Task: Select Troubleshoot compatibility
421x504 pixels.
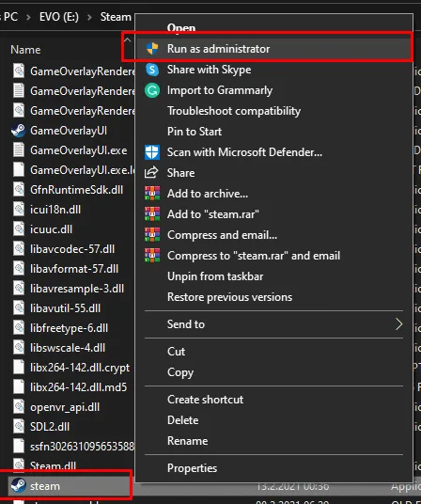Action: (x=274, y=111)
